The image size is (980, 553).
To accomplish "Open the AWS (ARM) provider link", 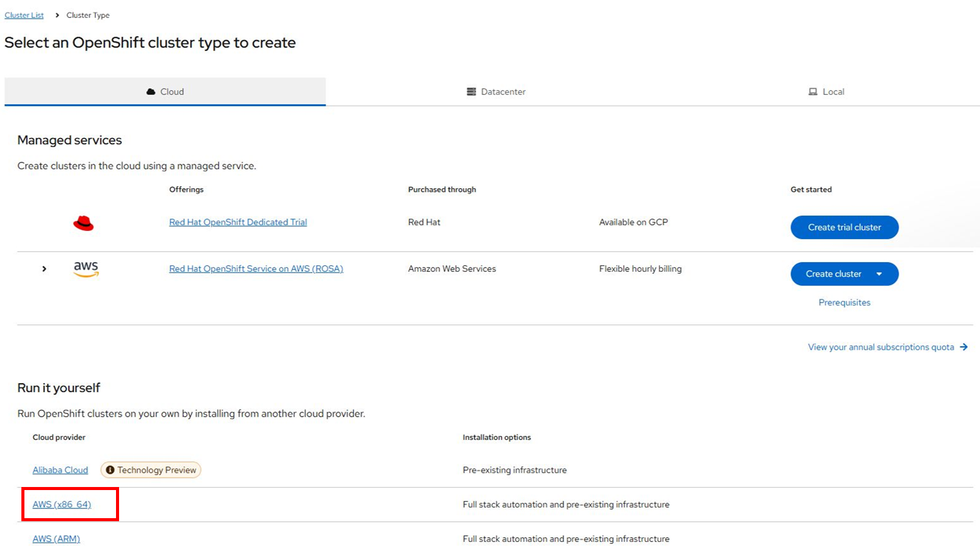I will (x=56, y=538).
